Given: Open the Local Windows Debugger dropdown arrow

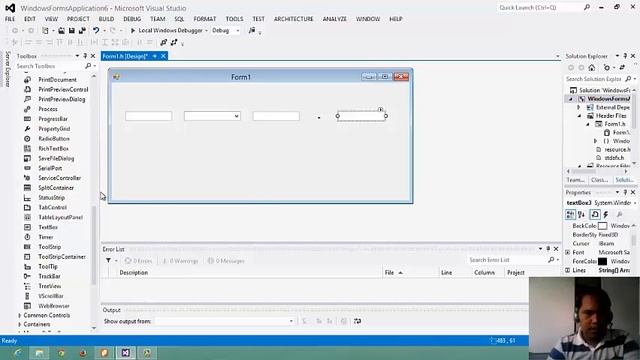Looking at the screenshot, I should coord(206,31).
